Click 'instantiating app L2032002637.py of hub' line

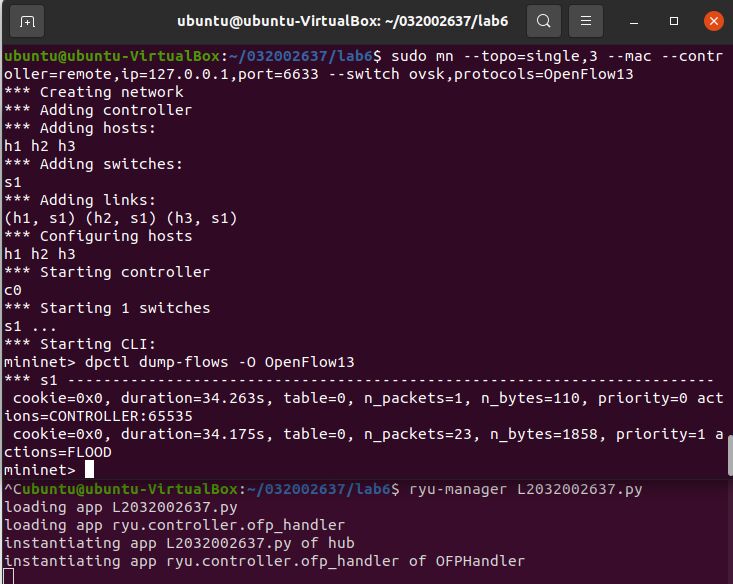coord(179,543)
